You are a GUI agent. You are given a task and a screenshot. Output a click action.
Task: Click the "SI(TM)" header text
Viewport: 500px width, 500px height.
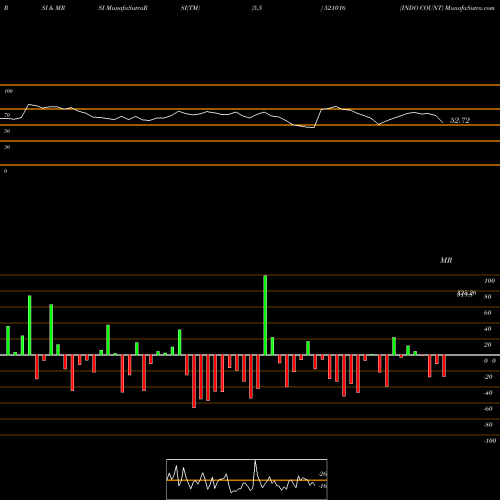(190, 8)
